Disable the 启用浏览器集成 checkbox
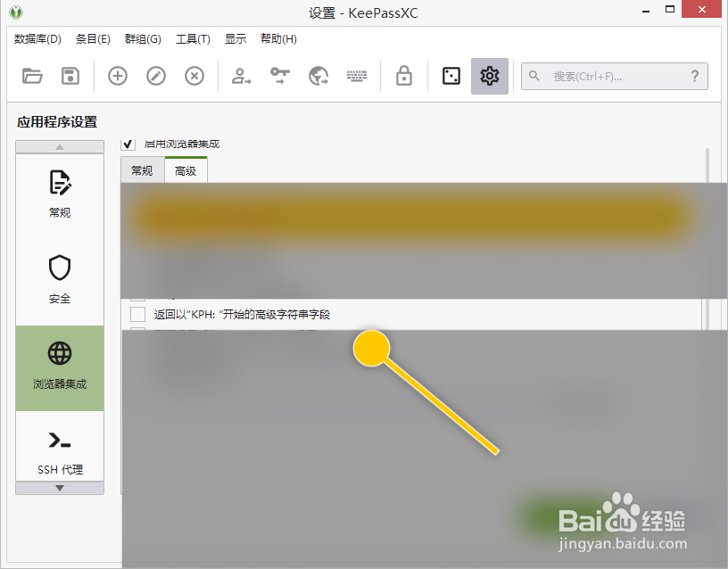 pos(128,144)
